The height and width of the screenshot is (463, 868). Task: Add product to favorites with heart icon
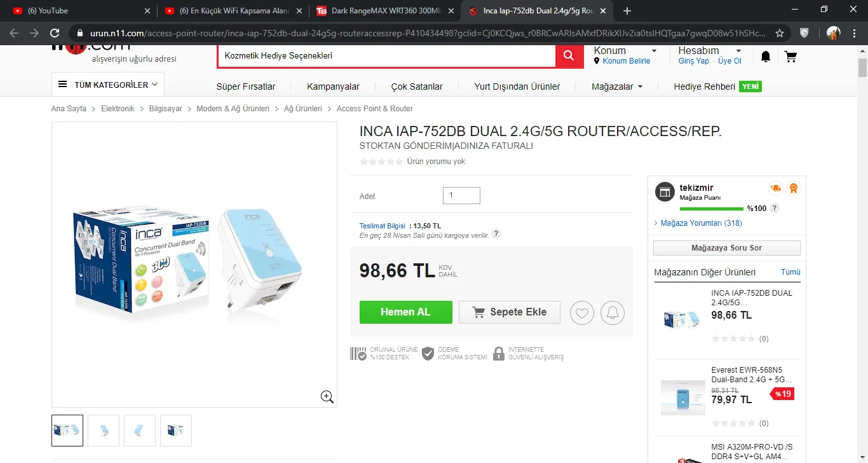(x=582, y=312)
